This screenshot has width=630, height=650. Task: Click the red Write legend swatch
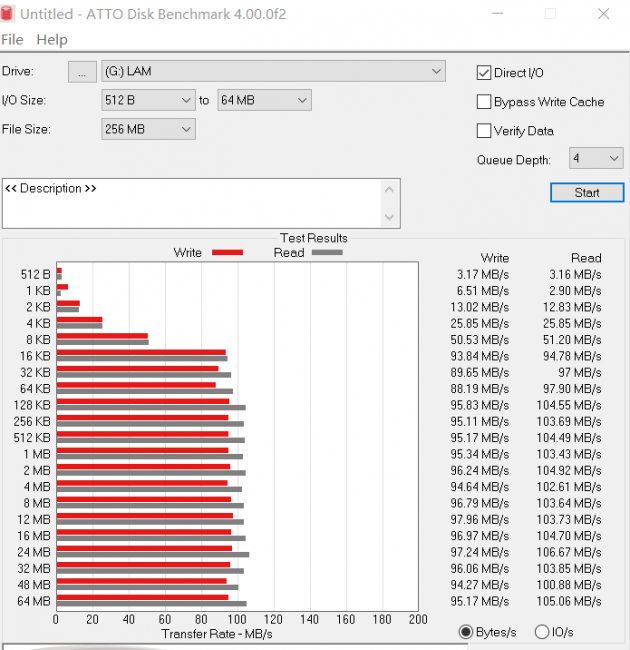click(x=227, y=252)
